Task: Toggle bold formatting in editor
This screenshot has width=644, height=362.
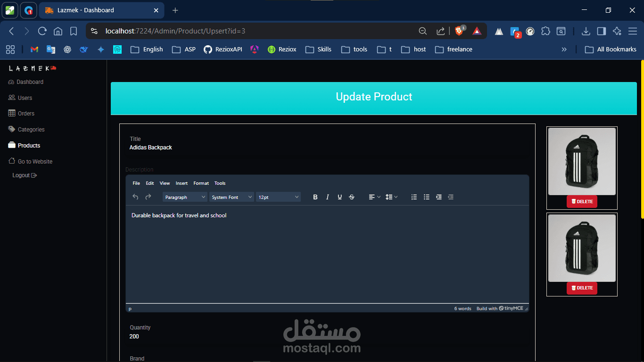Action: 315,197
